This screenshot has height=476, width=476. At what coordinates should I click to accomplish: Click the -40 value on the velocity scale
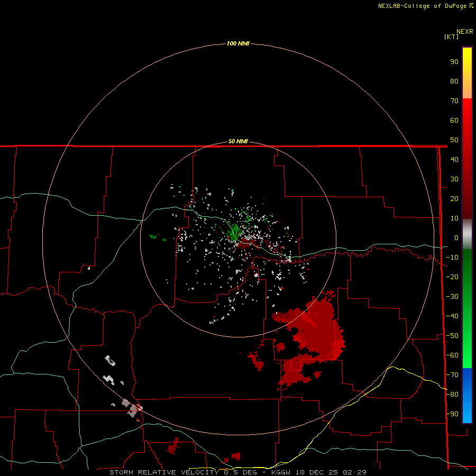coord(452,316)
